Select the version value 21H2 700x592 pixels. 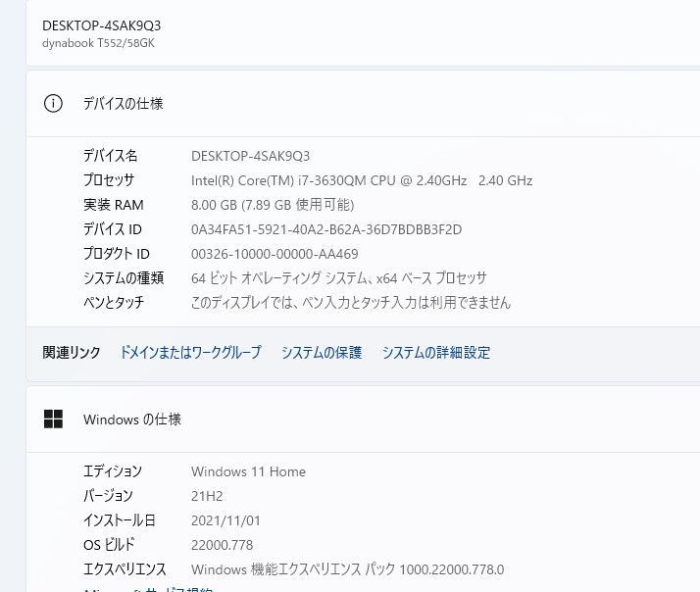pyautogui.click(x=207, y=496)
